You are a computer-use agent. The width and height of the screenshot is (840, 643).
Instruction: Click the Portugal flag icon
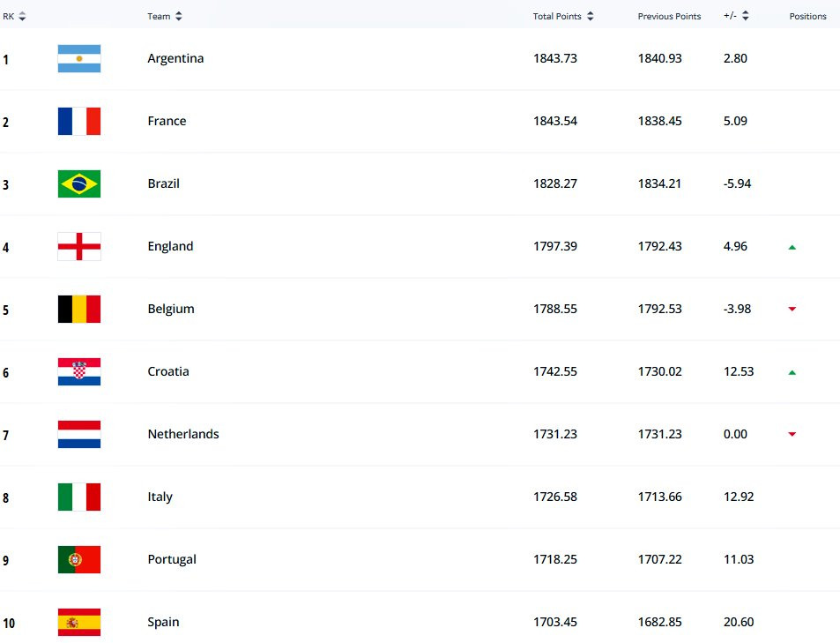point(79,559)
